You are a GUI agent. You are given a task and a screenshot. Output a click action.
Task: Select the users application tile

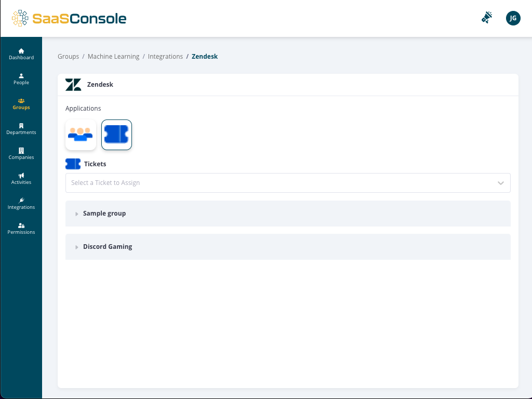[x=81, y=135]
